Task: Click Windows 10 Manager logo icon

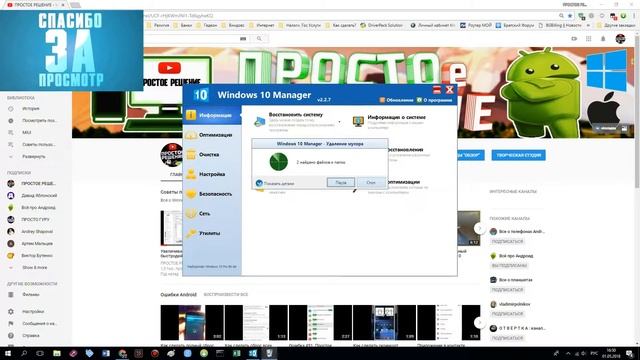Action: (200, 95)
